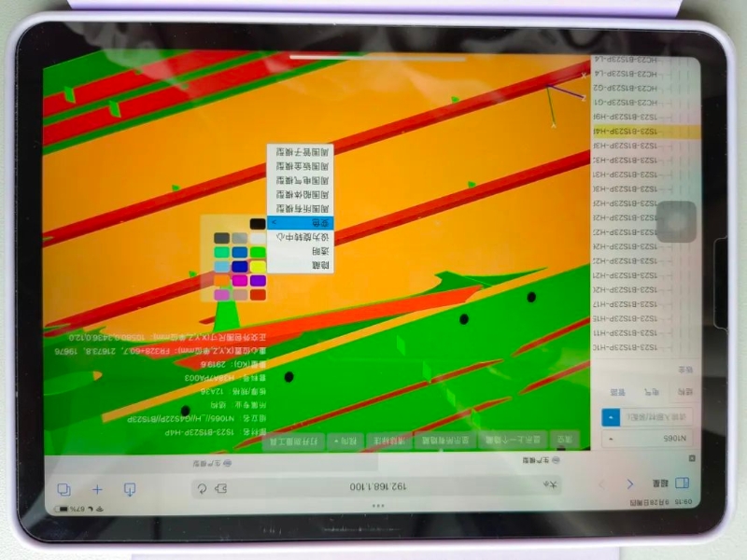Open the 大小 page text size menu
The image size is (747, 560).
(550, 485)
